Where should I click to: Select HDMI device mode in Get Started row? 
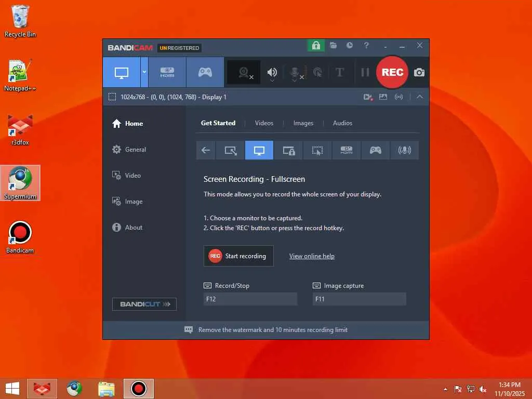347,150
